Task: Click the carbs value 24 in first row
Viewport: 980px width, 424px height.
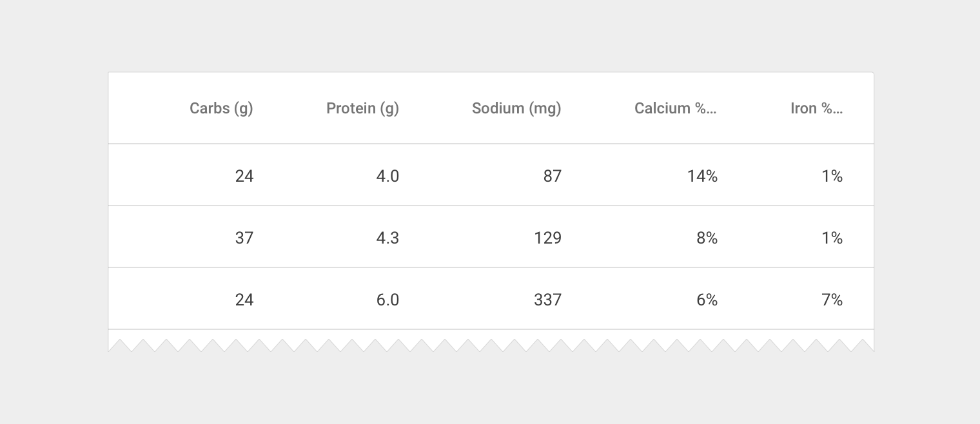Action: pyautogui.click(x=244, y=176)
